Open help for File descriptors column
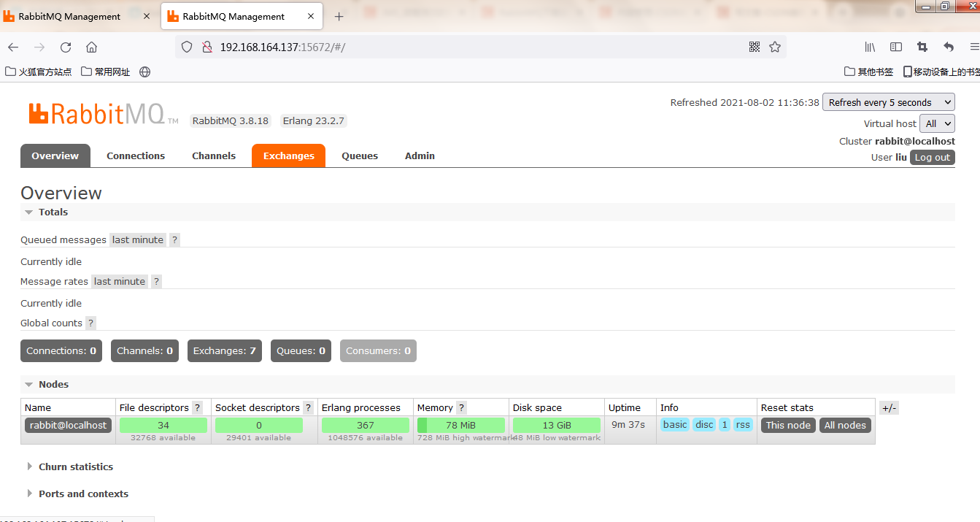 click(x=197, y=408)
